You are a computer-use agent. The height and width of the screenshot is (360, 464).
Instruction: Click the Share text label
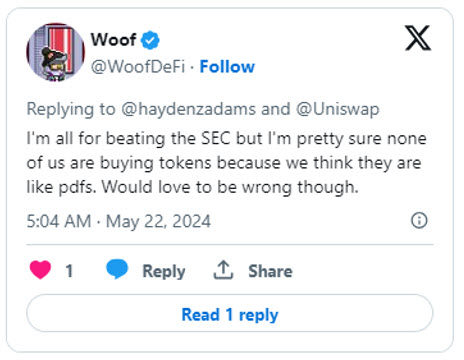click(x=270, y=271)
